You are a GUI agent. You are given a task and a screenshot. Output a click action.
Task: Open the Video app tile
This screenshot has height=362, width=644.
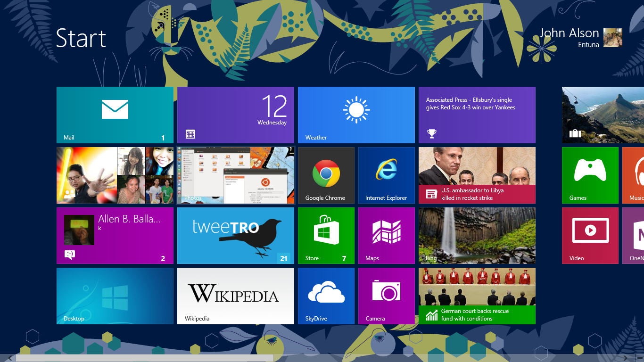[590, 235]
